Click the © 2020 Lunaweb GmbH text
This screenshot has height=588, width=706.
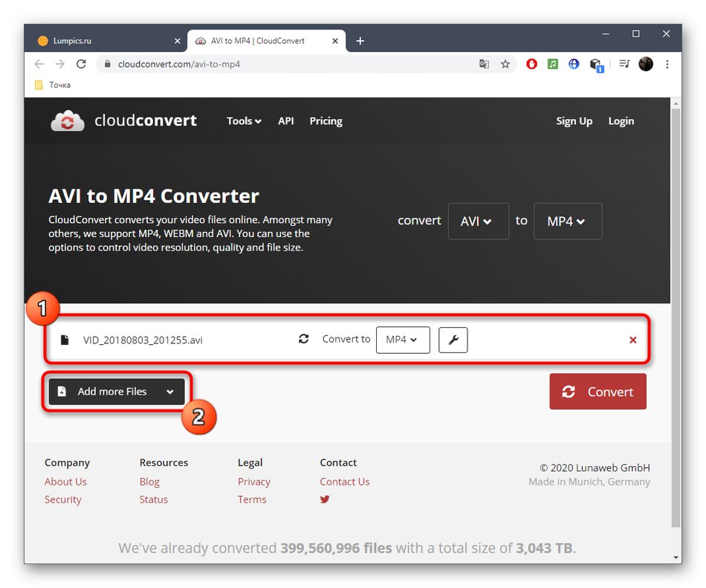[x=595, y=468]
